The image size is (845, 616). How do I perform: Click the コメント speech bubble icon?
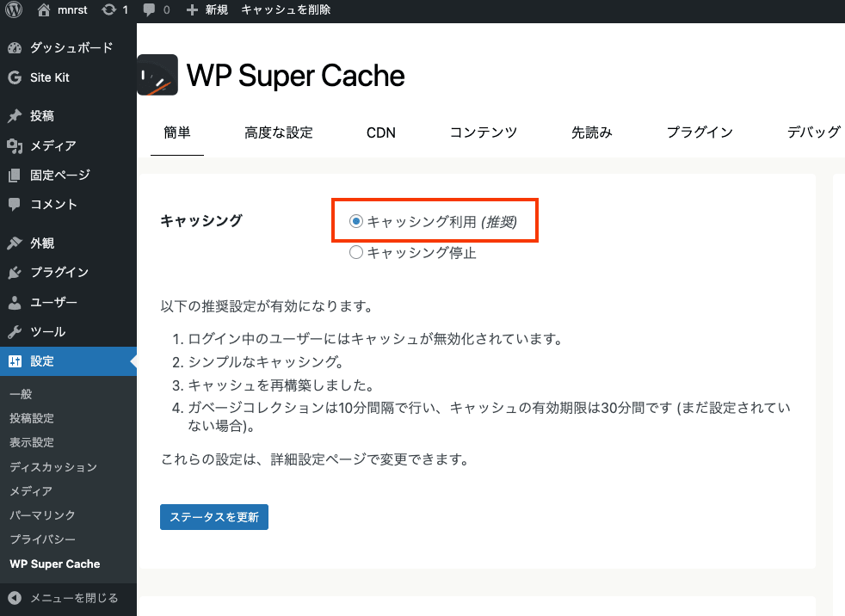pyautogui.click(x=15, y=204)
